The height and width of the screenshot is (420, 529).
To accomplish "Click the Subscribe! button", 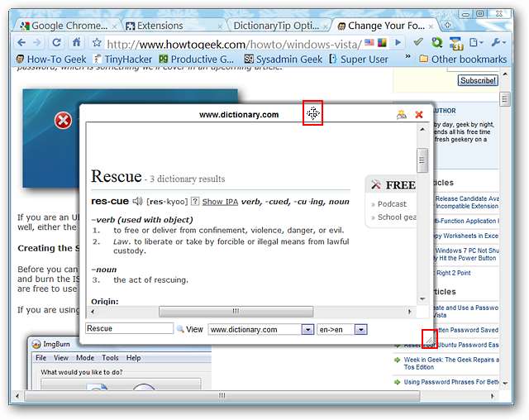I will (x=478, y=80).
